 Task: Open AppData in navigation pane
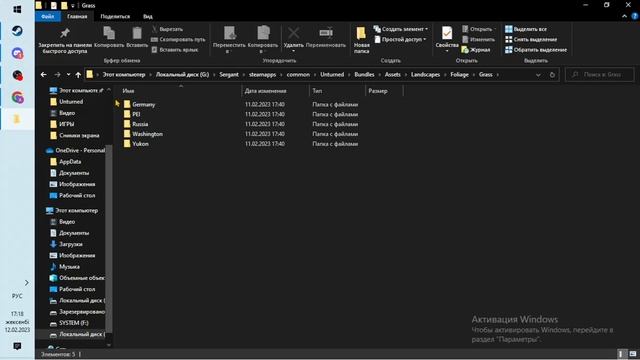70,162
